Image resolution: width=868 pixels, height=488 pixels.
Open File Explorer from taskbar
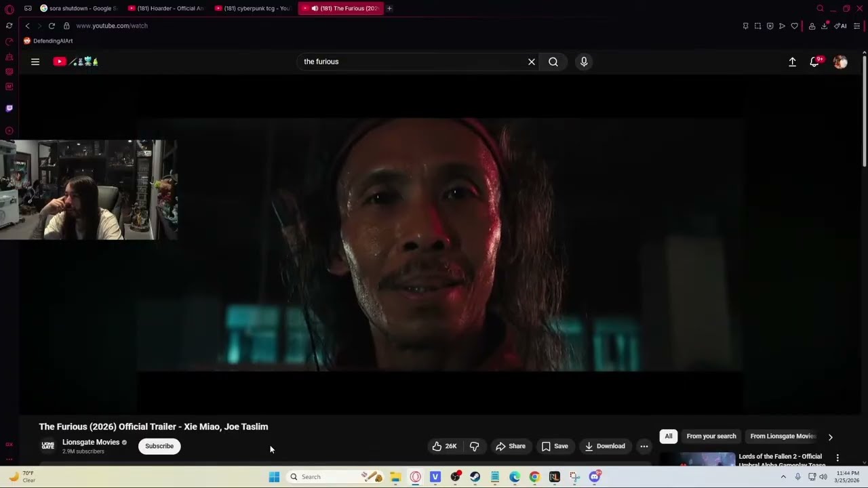coord(395,476)
